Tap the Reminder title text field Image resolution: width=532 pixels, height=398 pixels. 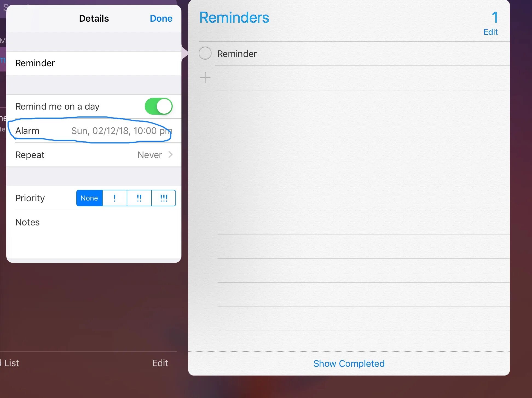pyautogui.click(x=94, y=63)
